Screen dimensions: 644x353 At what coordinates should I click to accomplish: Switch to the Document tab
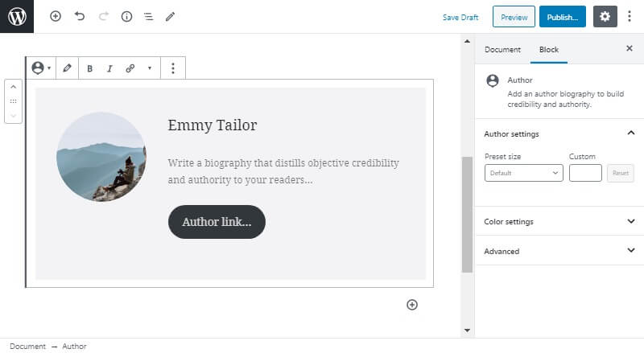tap(502, 50)
